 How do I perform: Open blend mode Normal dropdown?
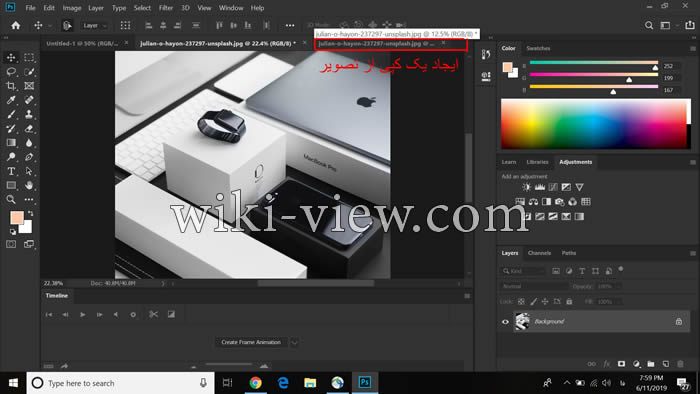pyautogui.click(x=534, y=286)
